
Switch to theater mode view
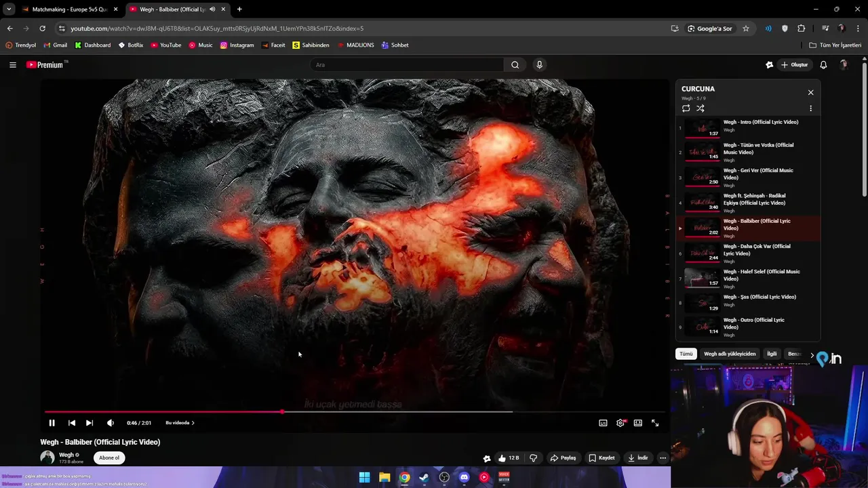[x=638, y=423]
